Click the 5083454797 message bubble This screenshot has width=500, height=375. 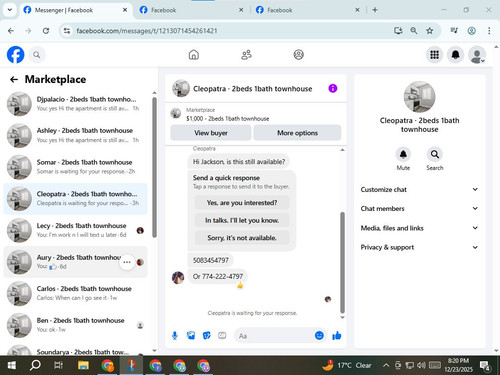point(210,260)
